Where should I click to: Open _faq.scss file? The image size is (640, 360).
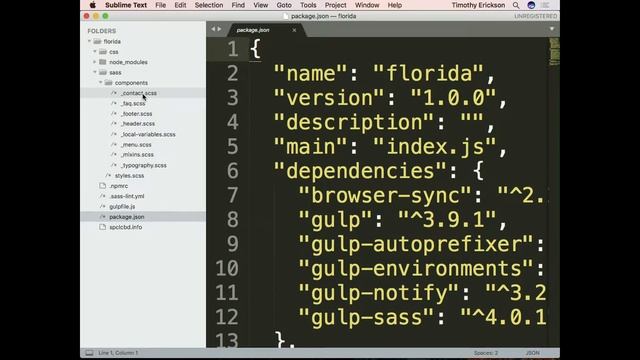(x=133, y=103)
